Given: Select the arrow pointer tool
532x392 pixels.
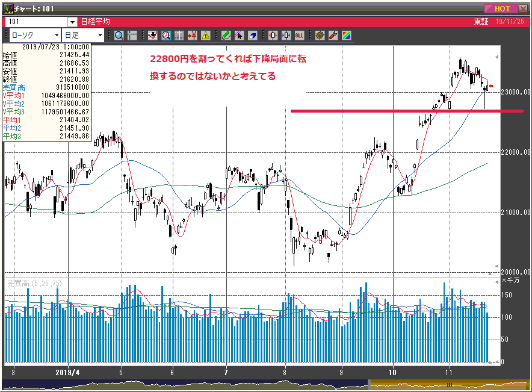Looking at the screenshot, I should [x=239, y=35].
